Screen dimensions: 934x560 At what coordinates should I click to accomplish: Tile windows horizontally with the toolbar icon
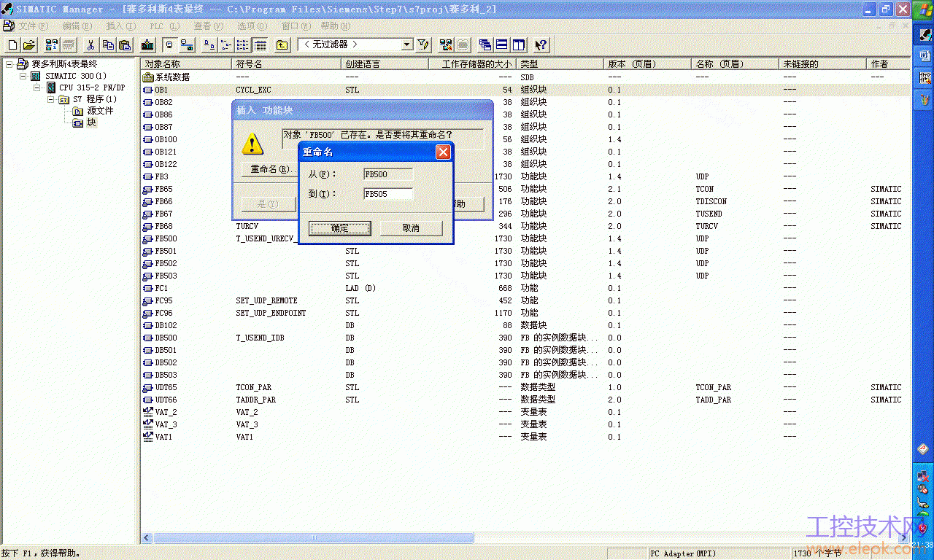click(502, 45)
